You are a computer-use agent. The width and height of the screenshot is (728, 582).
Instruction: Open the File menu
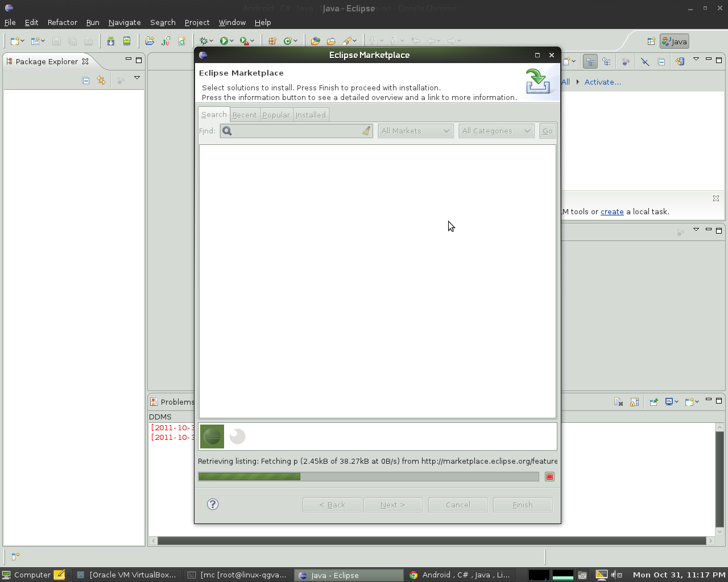[10, 22]
